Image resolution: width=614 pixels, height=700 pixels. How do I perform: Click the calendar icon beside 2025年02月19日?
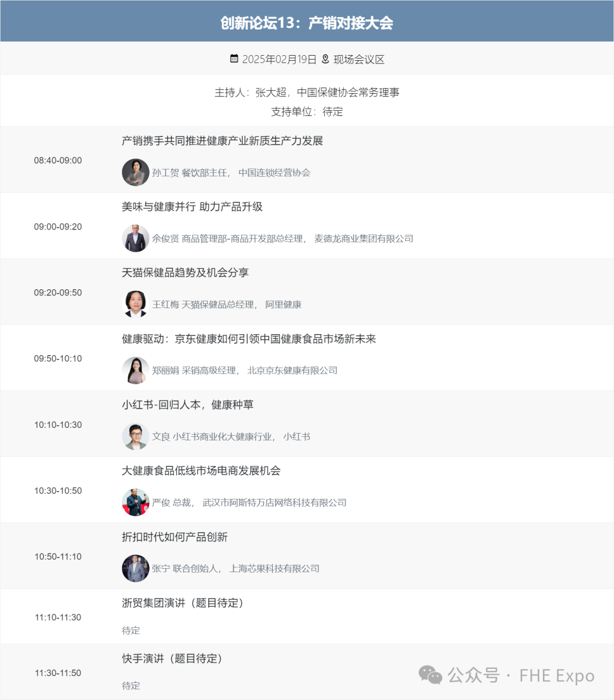[x=234, y=59]
